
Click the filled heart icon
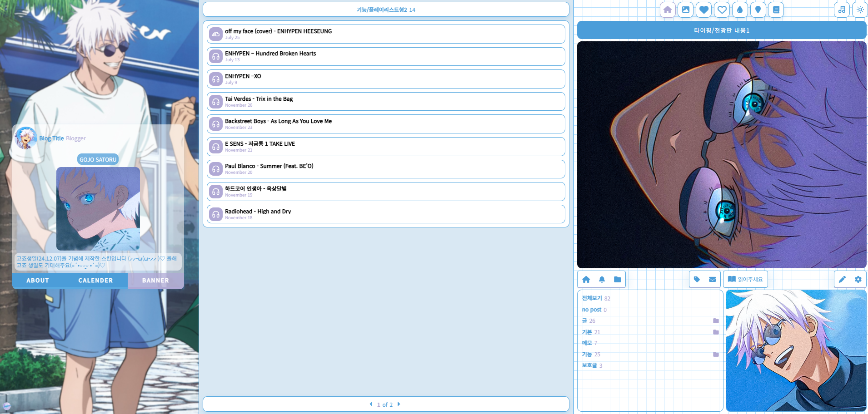[x=704, y=10]
